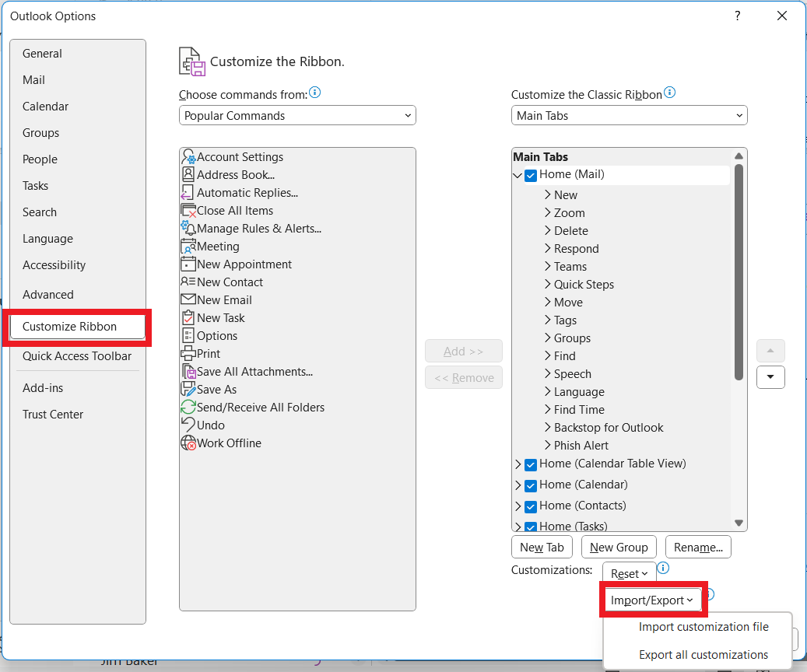Select the Save All Attachments icon
This screenshot has width=807, height=672.
[x=189, y=372]
